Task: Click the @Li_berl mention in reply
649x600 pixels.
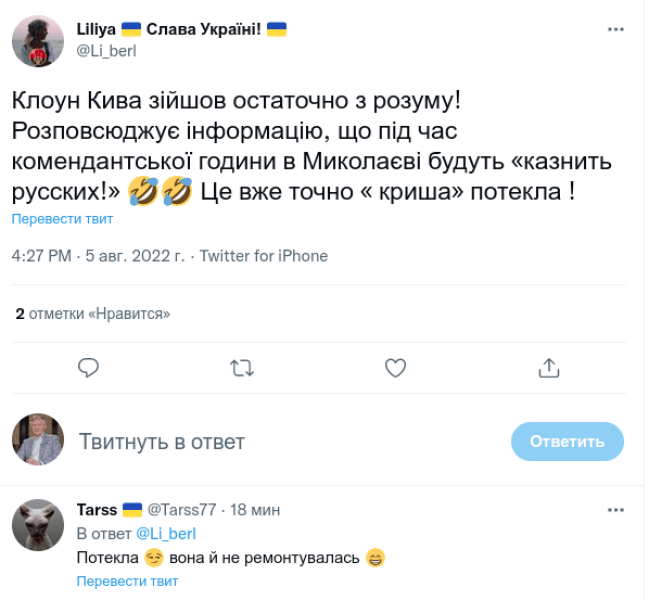Action: coord(165,534)
